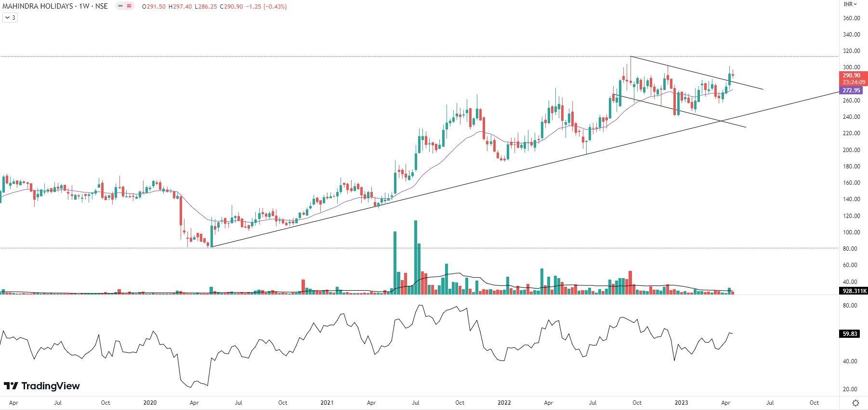Open the INR currency dropdown

(x=850, y=4)
